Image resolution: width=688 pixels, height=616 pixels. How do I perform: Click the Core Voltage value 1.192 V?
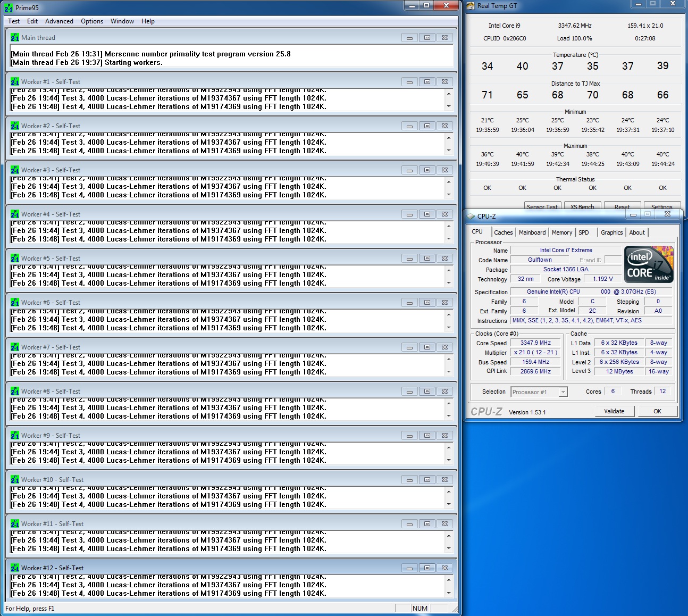(603, 279)
